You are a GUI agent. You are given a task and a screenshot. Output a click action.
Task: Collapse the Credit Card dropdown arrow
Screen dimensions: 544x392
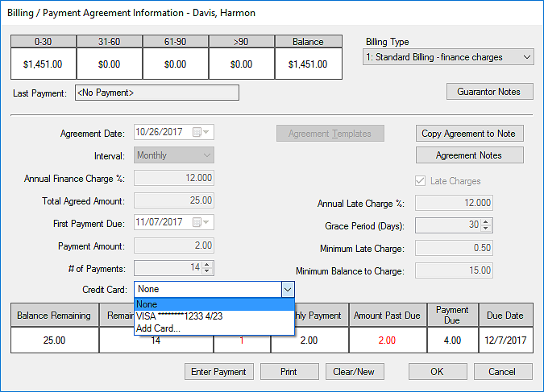(x=287, y=289)
